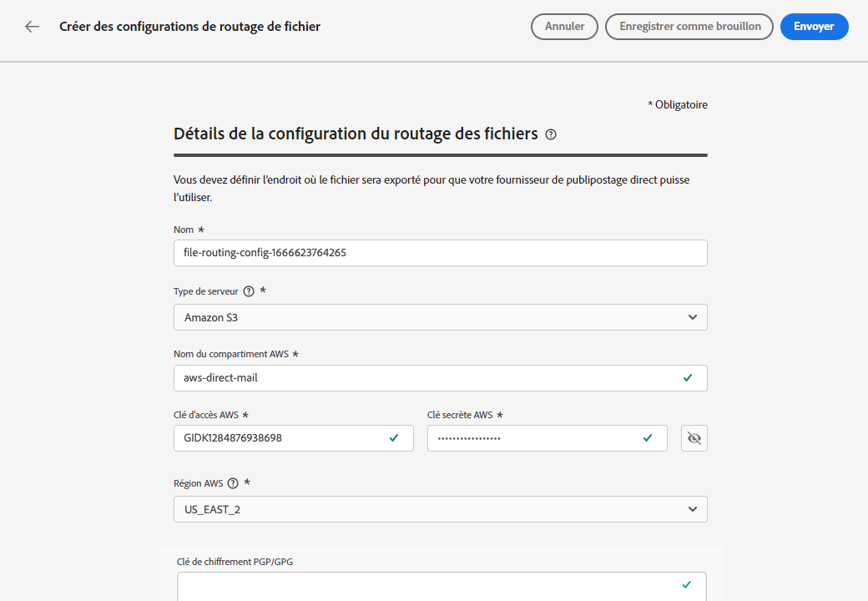Open help icon beside configuration details heading

pos(551,134)
